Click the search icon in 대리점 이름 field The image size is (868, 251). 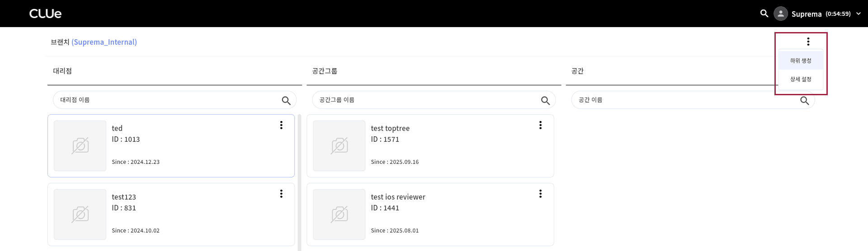(286, 100)
